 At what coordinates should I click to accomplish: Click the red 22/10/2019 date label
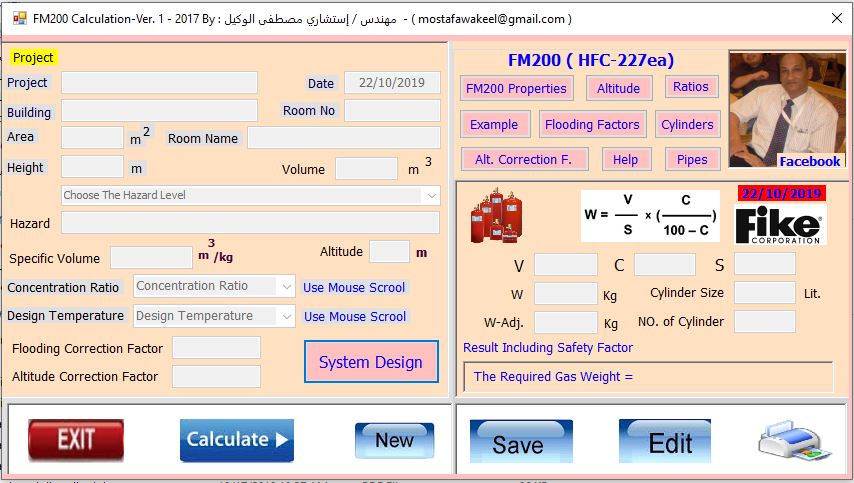tap(782, 193)
